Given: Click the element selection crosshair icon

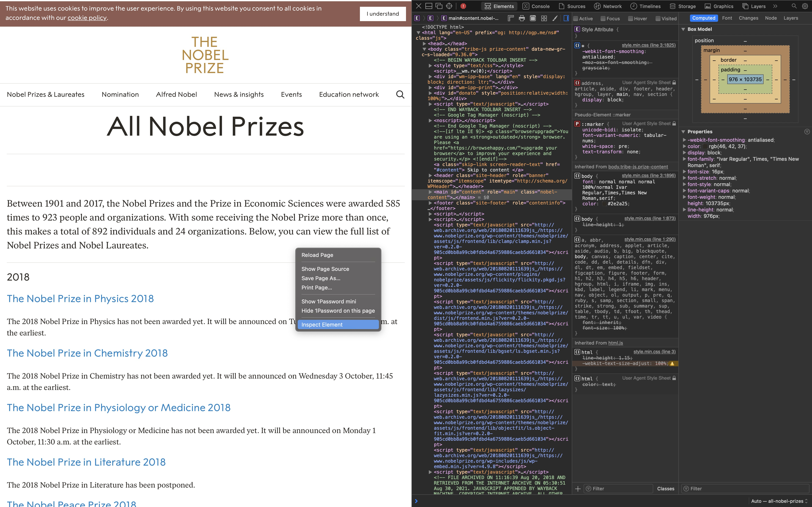Looking at the screenshot, I should (449, 6).
